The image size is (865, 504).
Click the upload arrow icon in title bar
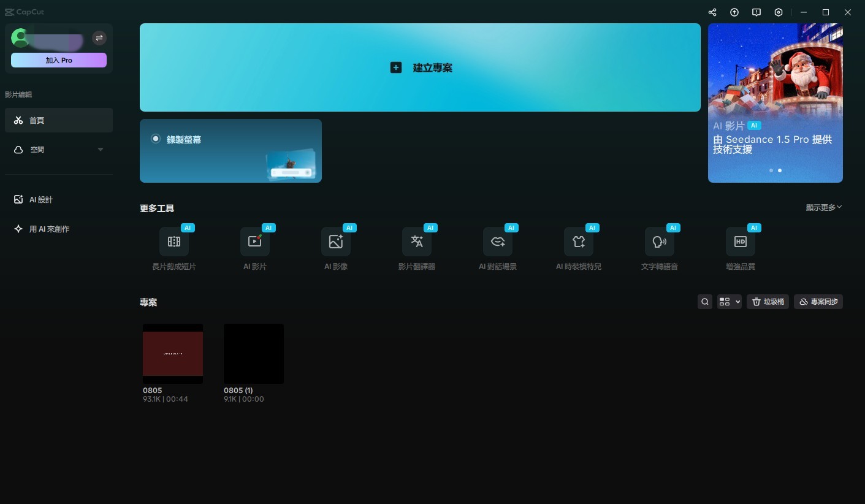[734, 12]
